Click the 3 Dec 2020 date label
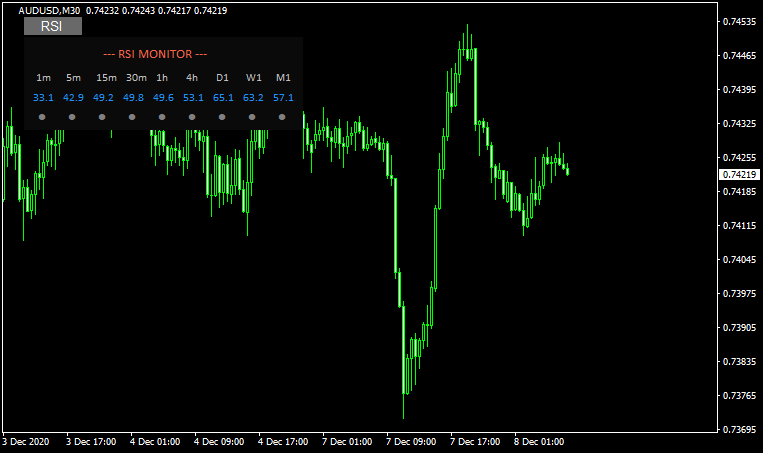 [27, 440]
